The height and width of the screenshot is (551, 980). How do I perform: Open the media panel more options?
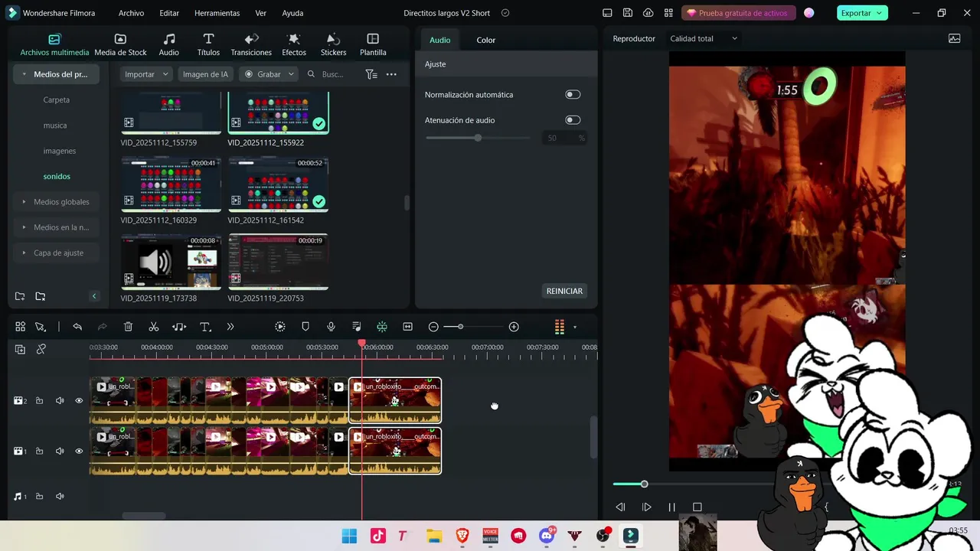pos(391,74)
